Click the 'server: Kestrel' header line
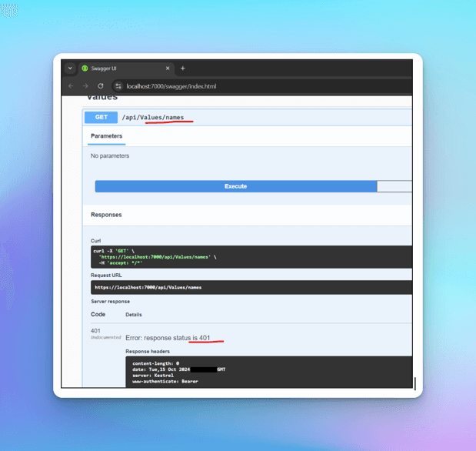 point(153,376)
